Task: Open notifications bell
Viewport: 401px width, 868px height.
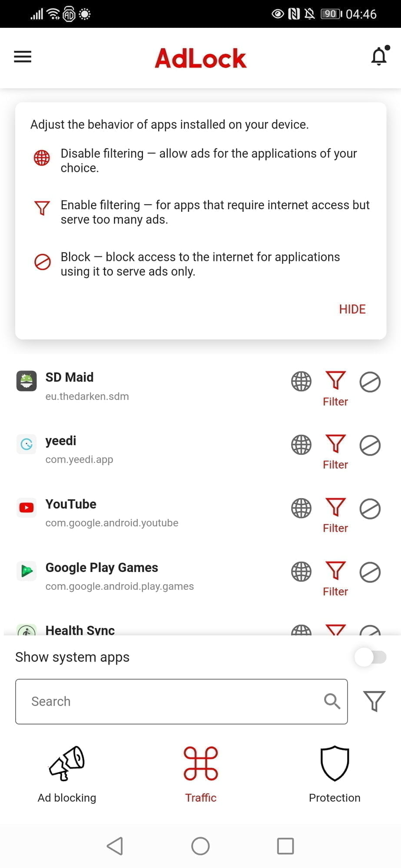Action: (379, 56)
